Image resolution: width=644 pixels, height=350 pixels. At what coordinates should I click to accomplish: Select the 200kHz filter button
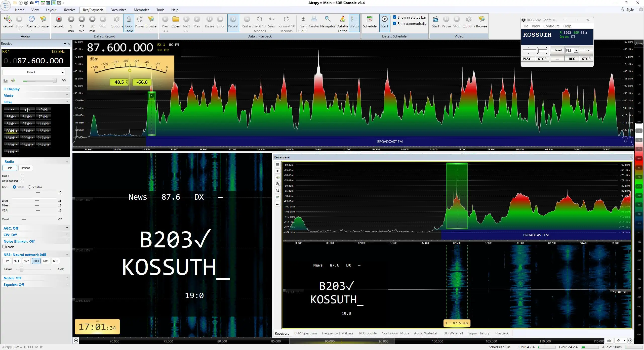pos(27,138)
